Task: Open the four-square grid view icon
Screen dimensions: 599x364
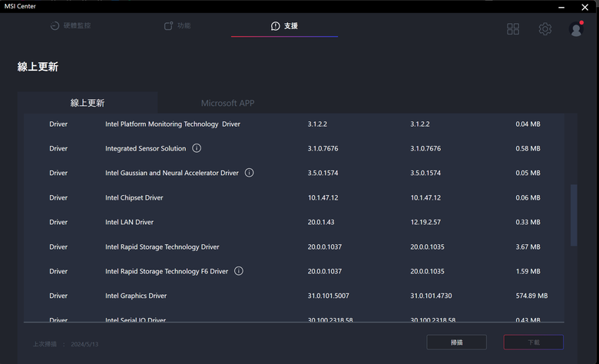Action: pos(513,28)
